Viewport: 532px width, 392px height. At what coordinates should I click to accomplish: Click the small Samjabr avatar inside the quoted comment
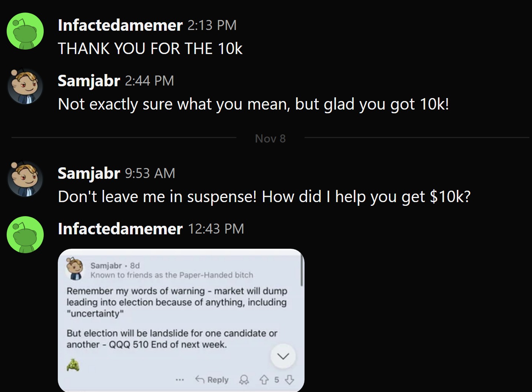tap(76, 269)
